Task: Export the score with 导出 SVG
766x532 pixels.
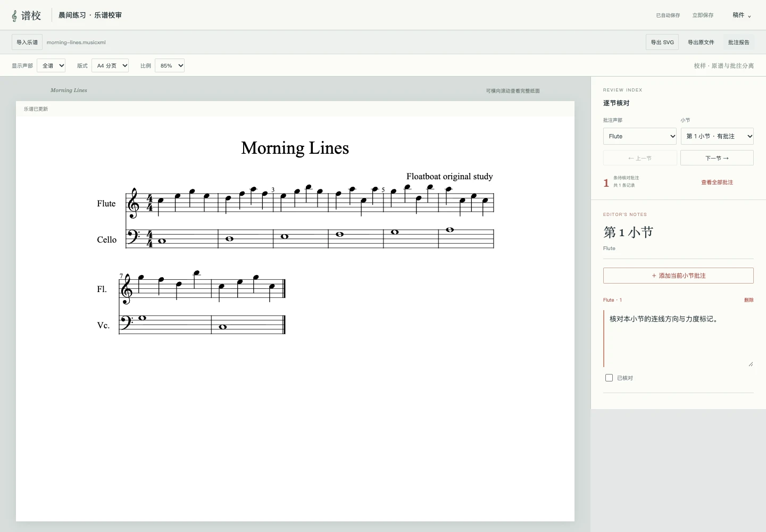Action: pos(662,42)
